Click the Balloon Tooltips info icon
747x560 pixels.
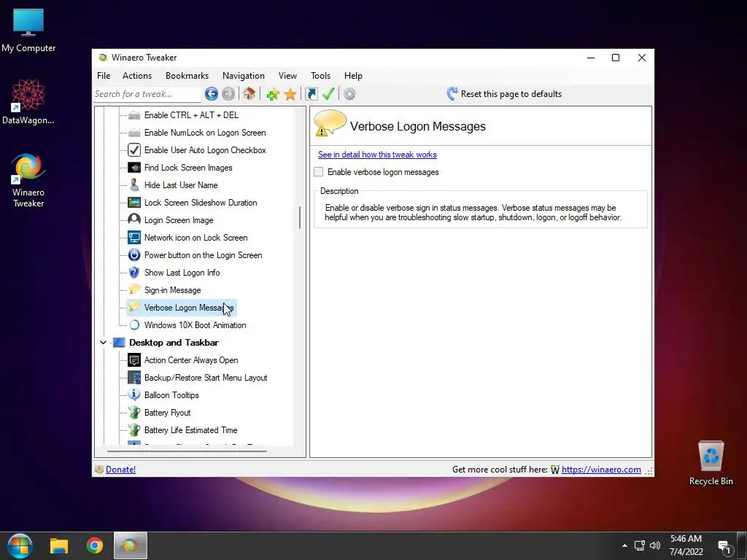click(134, 394)
